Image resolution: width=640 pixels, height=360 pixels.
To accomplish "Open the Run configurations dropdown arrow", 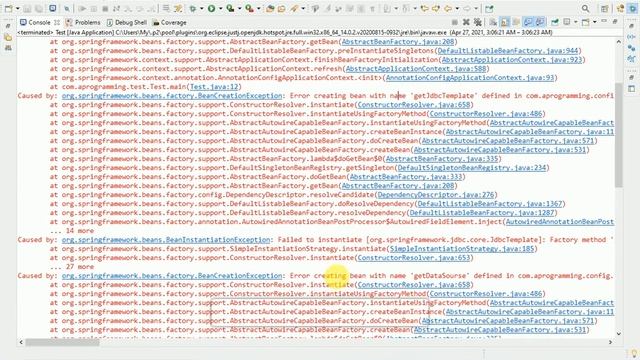I will click(221, 9).
